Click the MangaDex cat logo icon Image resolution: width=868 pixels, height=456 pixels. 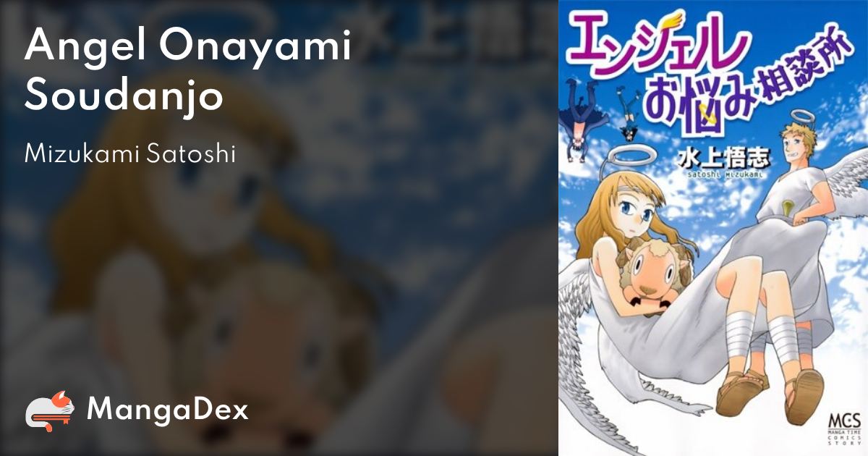(50, 411)
